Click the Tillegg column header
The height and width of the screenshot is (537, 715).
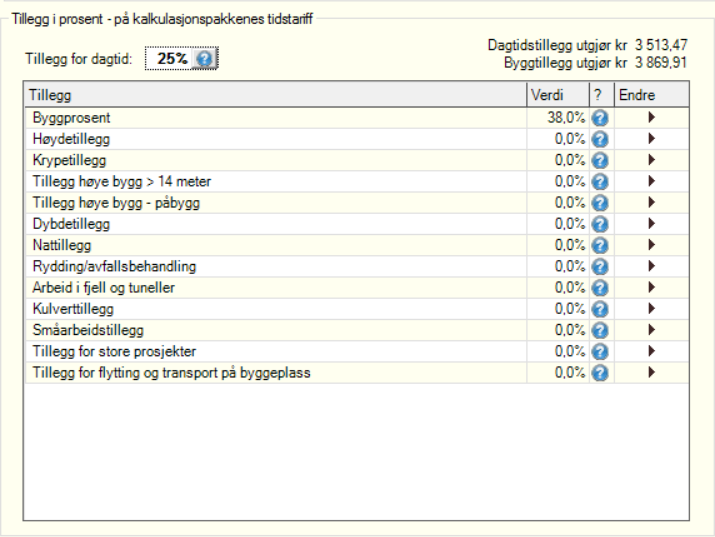[x=275, y=95]
